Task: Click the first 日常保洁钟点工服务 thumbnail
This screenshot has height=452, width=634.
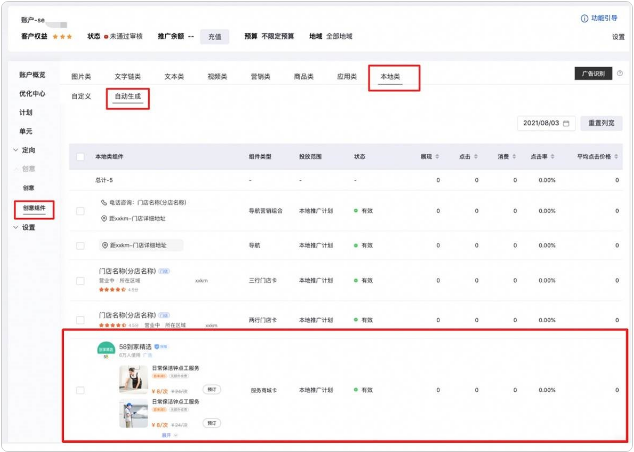Action: [x=132, y=378]
